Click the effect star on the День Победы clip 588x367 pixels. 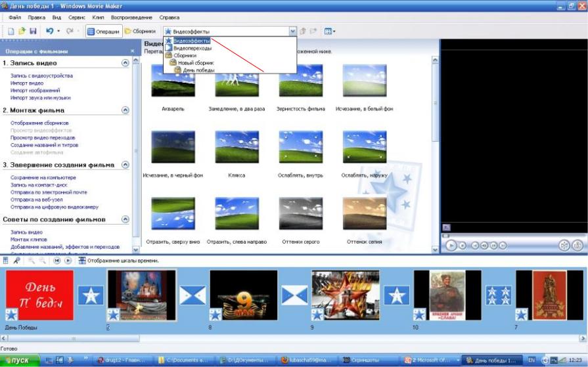coord(11,314)
